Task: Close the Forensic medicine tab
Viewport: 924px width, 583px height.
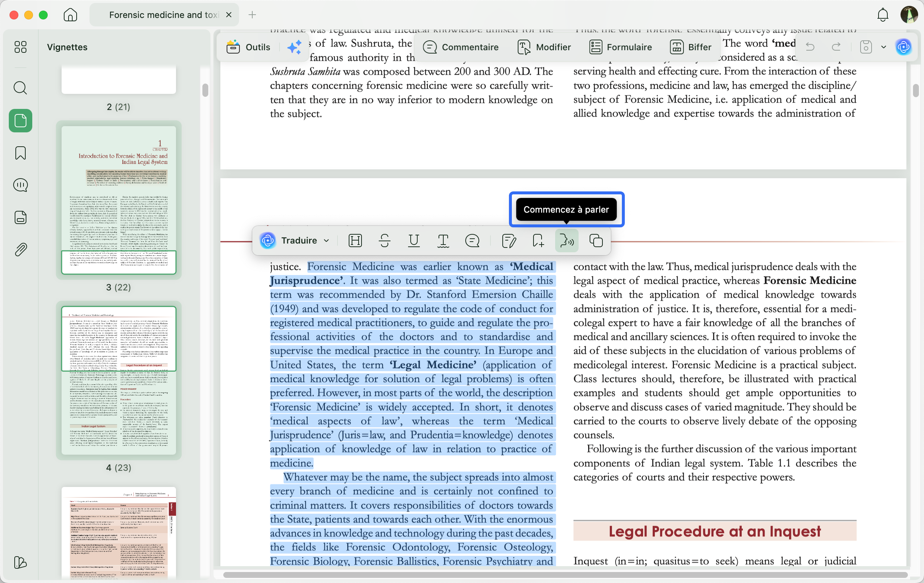Action: click(x=229, y=15)
